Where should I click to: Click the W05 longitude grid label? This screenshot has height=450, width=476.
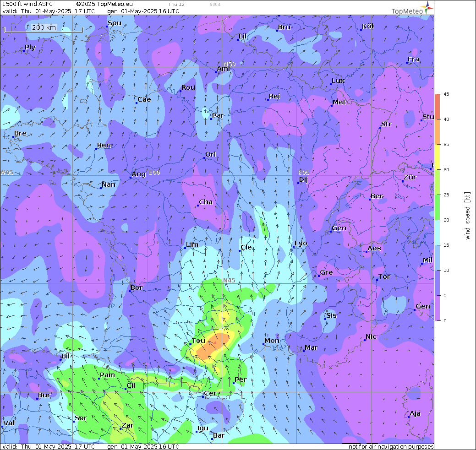(7, 173)
